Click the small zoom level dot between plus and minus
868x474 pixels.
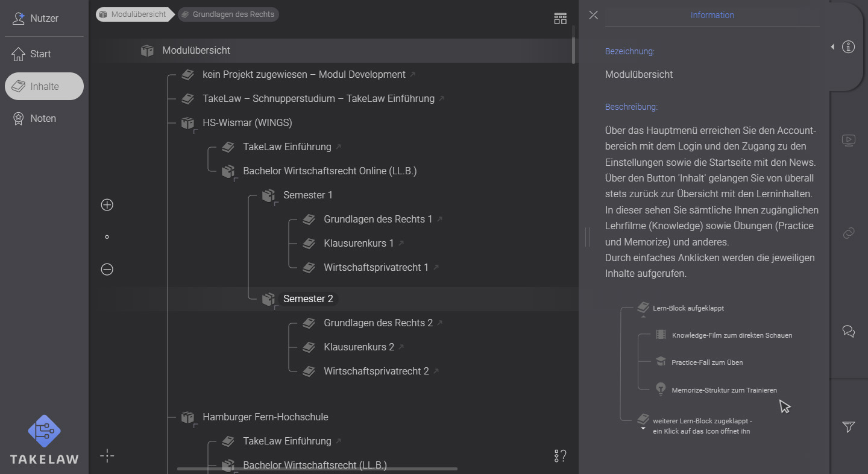tap(107, 237)
